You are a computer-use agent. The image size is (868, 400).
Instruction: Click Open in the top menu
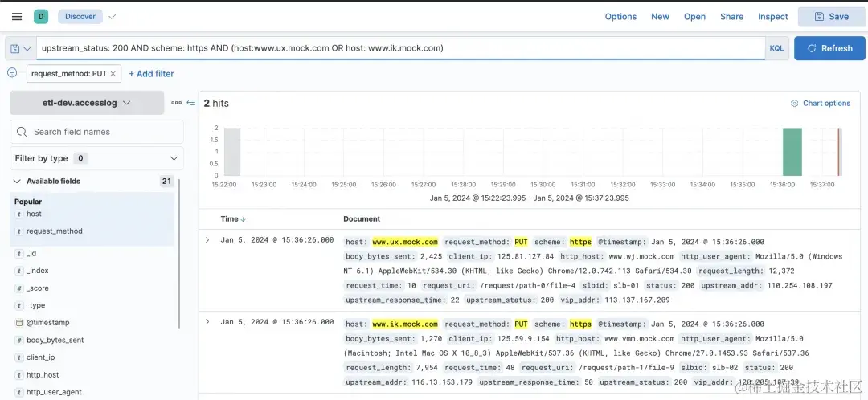pyautogui.click(x=694, y=17)
